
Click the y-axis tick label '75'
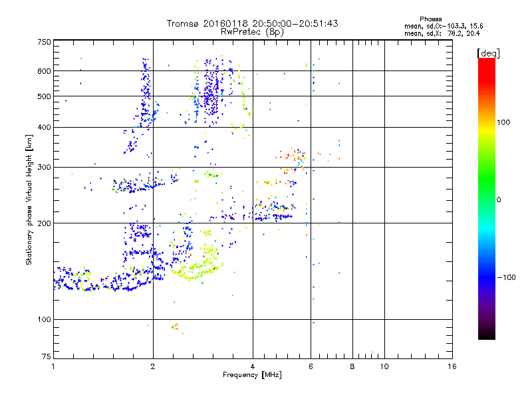(47, 356)
